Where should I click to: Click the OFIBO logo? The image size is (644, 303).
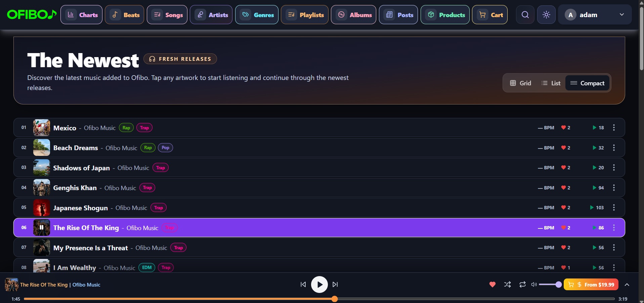coord(32,15)
